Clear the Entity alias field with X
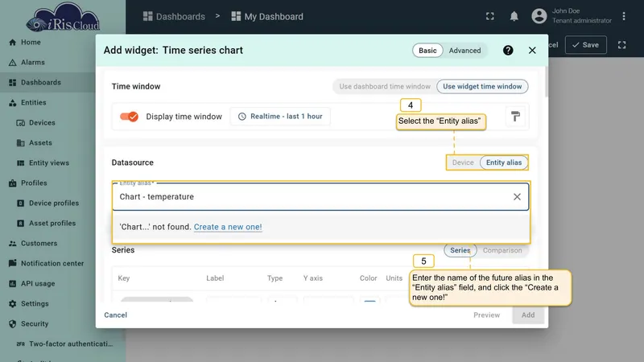Image resolution: width=644 pixels, height=362 pixels. [517, 196]
